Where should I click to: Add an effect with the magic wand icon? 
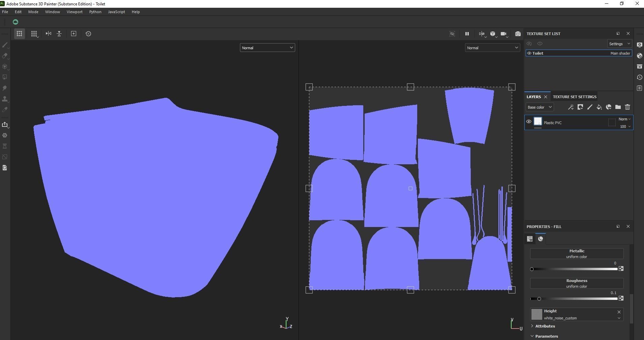click(x=571, y=107)
